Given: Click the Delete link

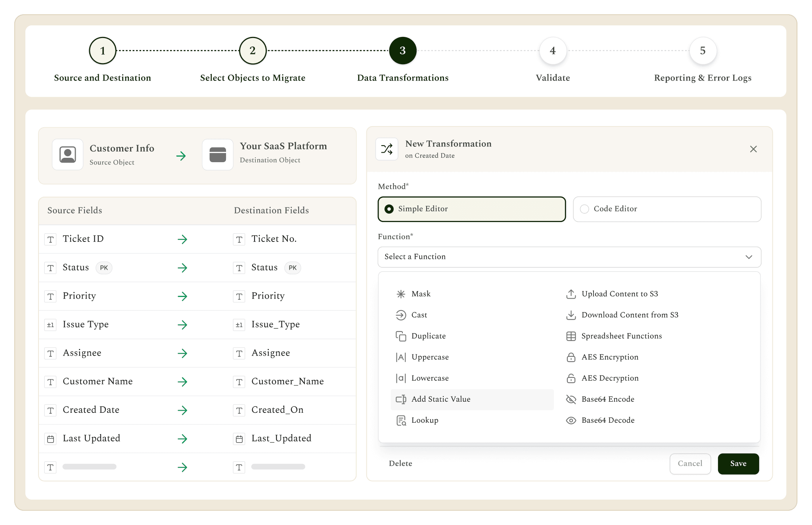Looking at the screenshot, I should pos(400,464).
